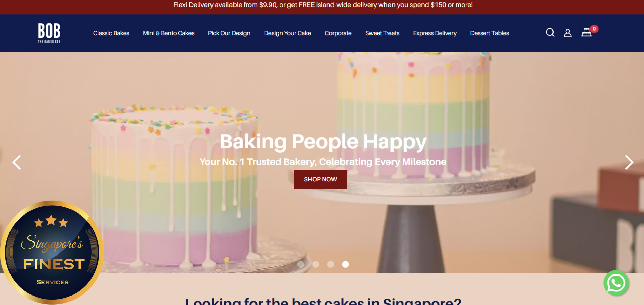Select the second carousel dot

coord(316,264)
